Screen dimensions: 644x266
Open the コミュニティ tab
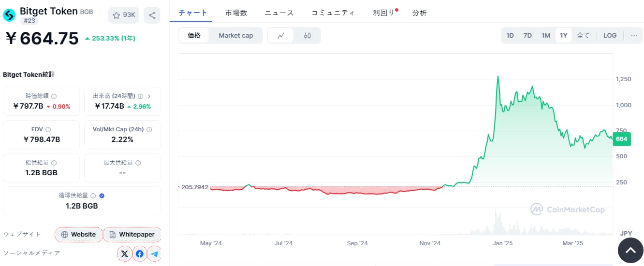(333, 13)
